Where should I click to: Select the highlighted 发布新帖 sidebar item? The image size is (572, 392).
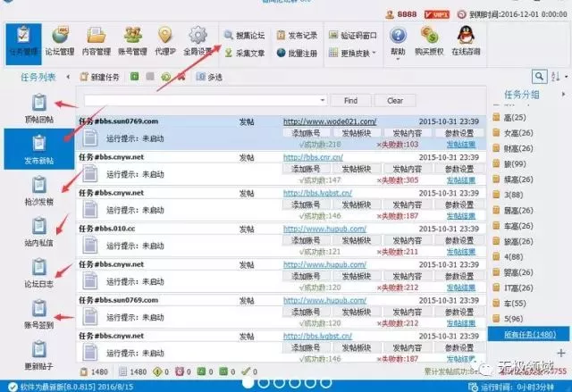(39, 149)
